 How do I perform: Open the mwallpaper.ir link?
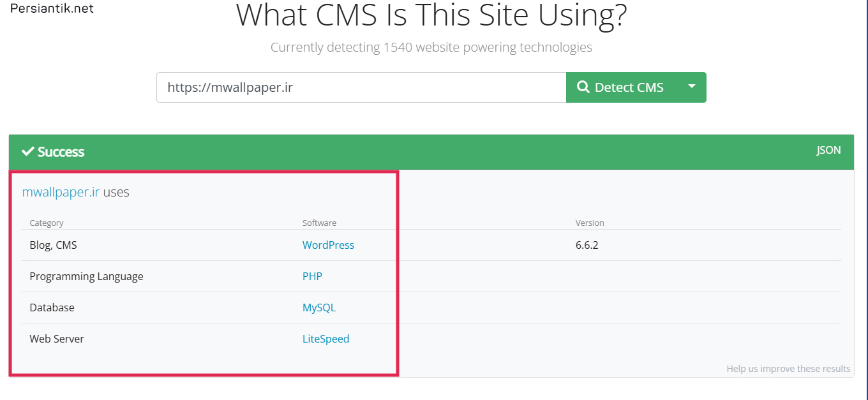[61, 192]
